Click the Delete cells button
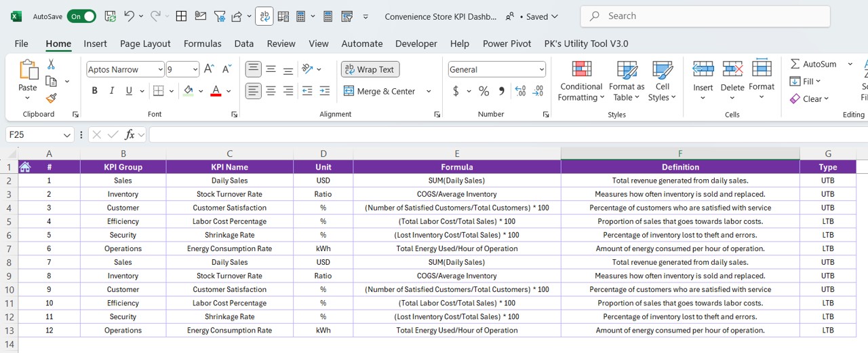 732,80
